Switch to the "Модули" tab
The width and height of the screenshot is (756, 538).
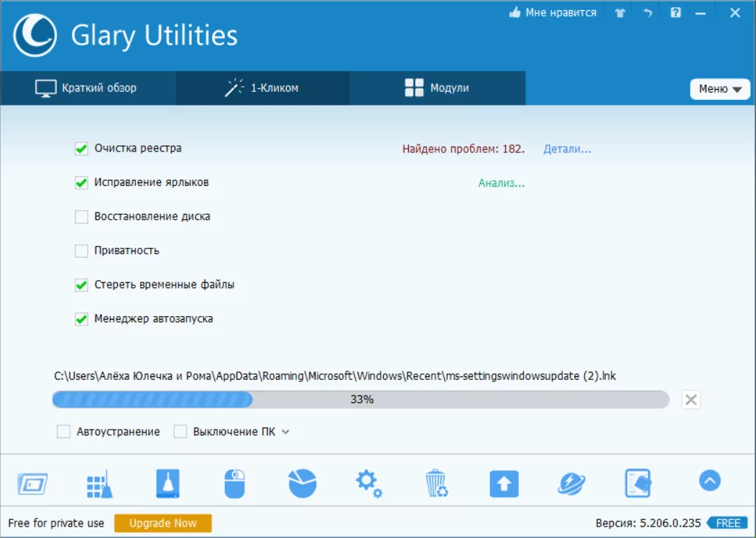[x=437, y=88]
